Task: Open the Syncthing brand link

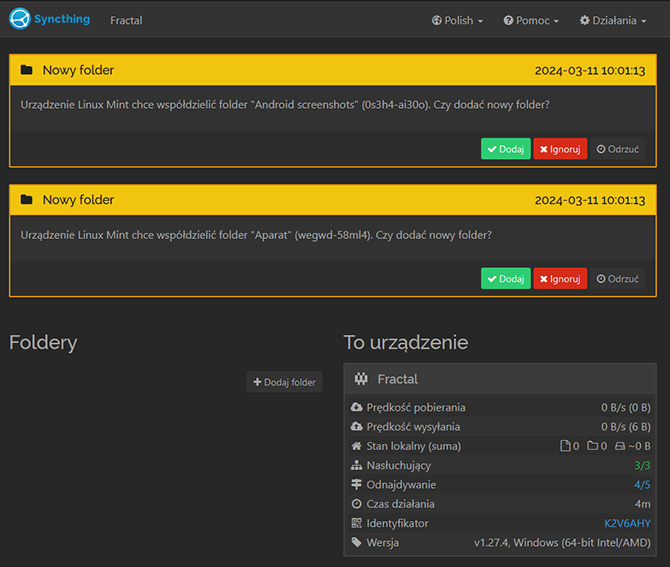Action: tap(50, 19)
